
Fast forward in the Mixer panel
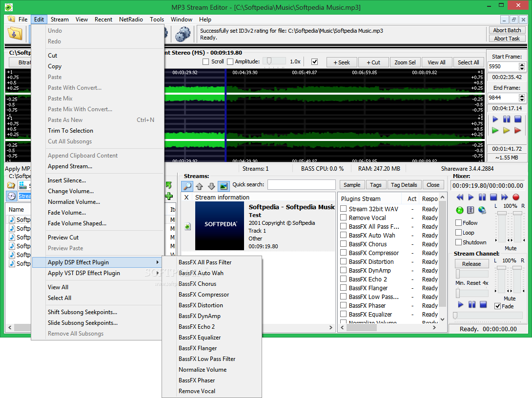click(505, 198)
